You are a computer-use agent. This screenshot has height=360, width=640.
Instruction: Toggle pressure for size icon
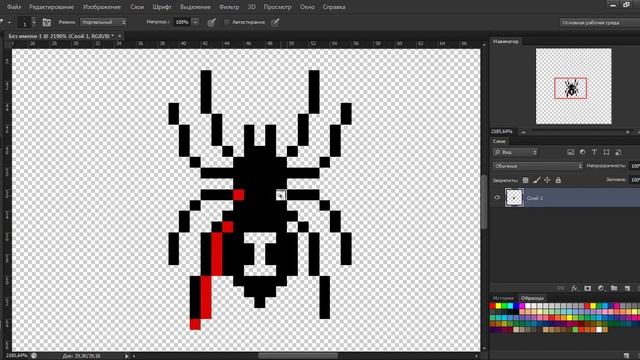tap(276, 22)
